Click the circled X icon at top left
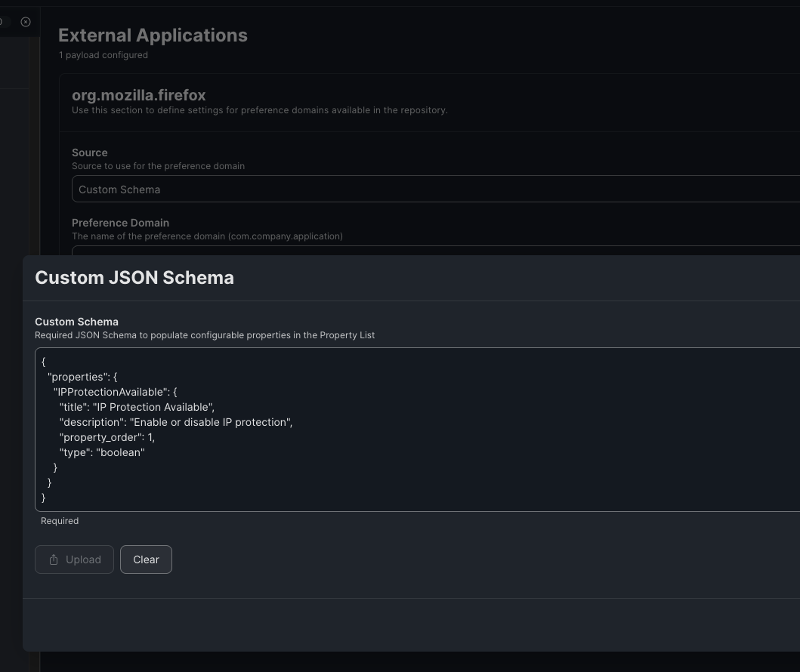Image resolution: width=800 pixels, height=672 pixels. coord(26,22)
